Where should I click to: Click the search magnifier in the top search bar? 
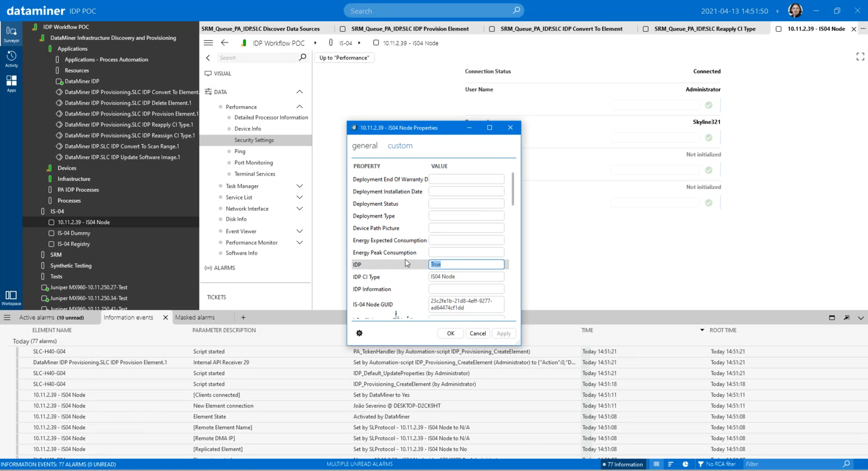516,11
